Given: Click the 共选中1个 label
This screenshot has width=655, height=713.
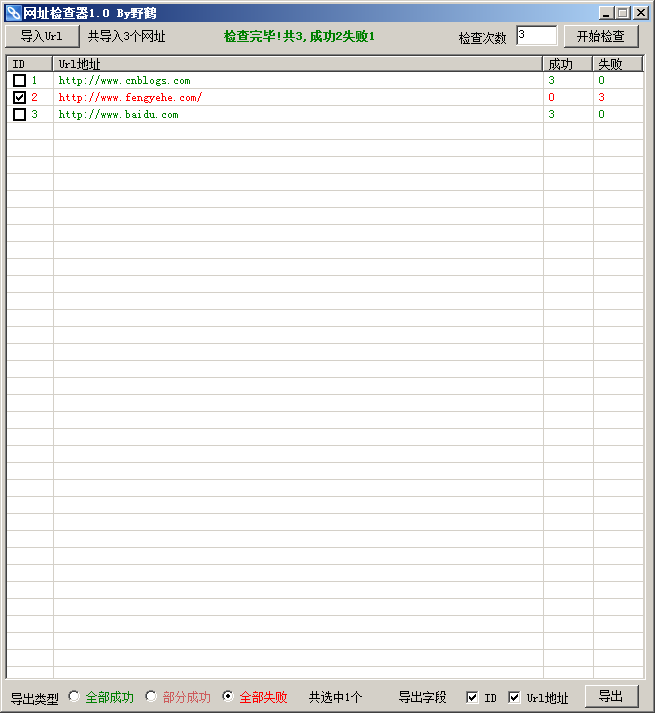Looking at the screenshot, I should click(335, 697).
